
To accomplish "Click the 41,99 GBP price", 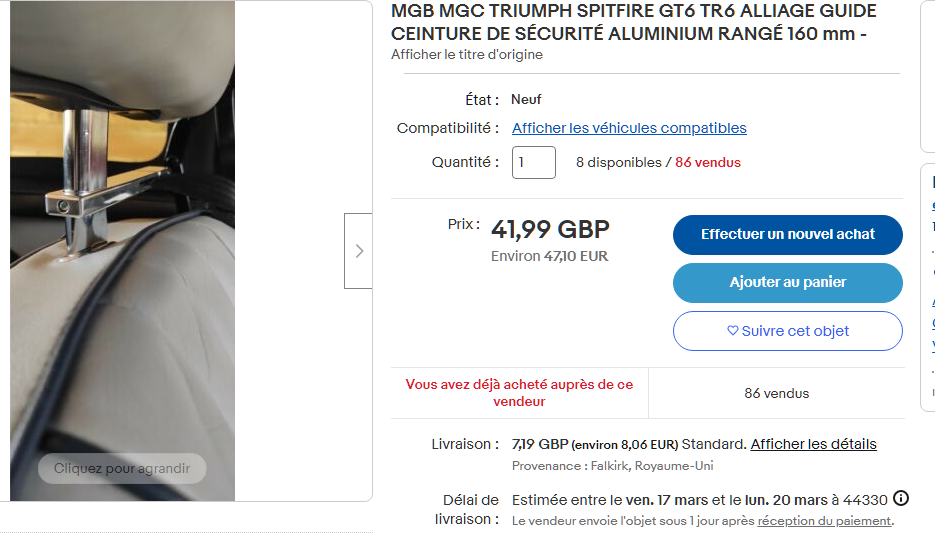I will click(550, 230).
